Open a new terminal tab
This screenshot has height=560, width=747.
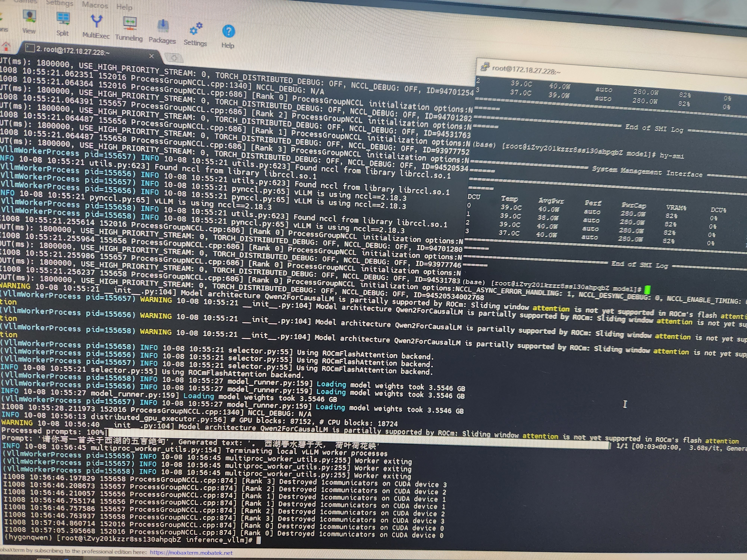tap(174, 58)
